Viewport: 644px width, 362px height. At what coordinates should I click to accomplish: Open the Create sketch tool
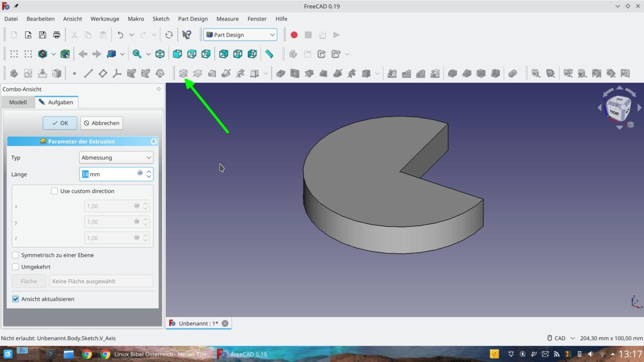click(28, 73)
